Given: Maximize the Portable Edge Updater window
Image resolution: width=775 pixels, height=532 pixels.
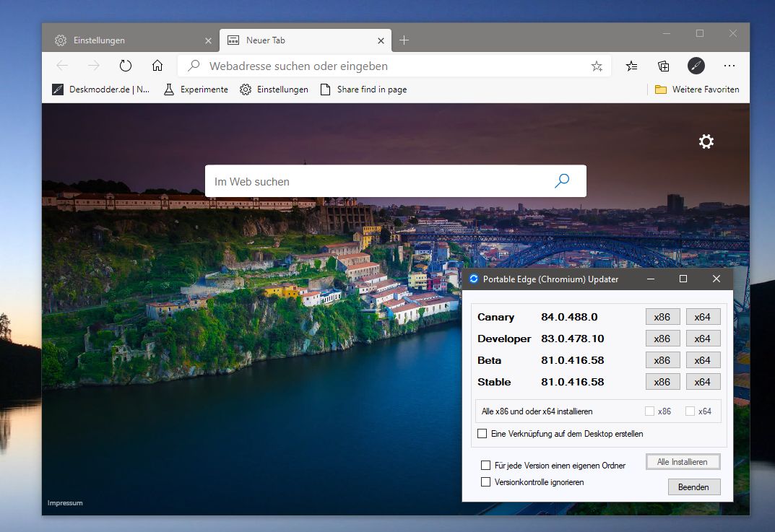Looking at the screenshot, I should 683,279.
